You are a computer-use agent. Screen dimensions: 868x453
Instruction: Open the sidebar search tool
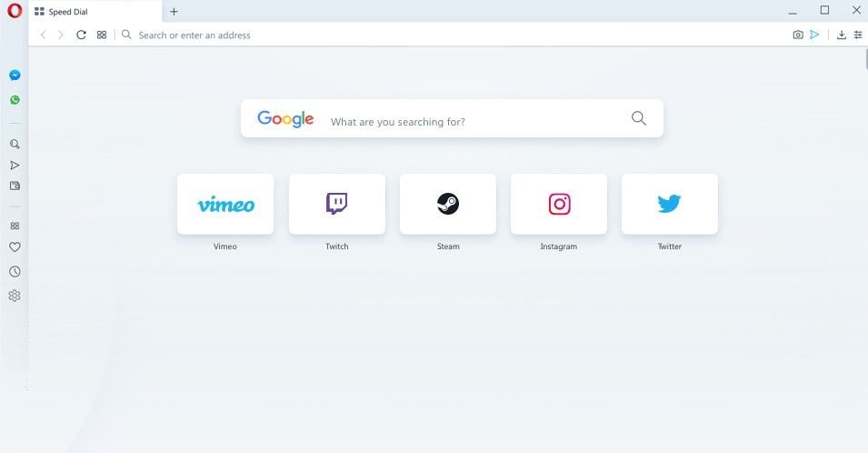pos(15,144)
